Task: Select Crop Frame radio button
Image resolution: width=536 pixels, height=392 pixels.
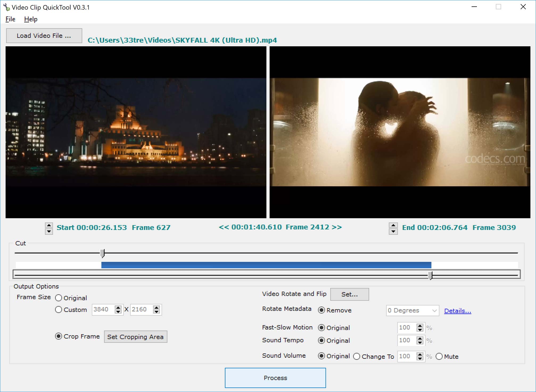Action: [59, 336]
